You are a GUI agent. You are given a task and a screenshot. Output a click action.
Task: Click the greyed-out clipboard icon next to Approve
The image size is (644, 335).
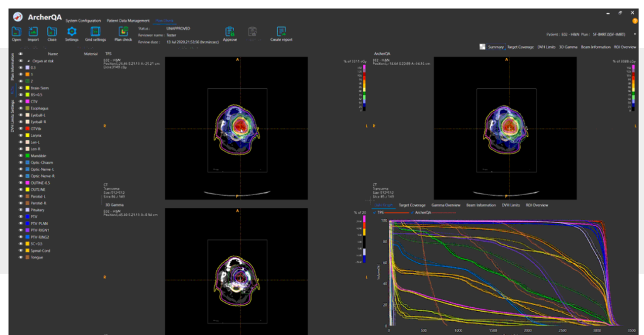coord(253,31)
